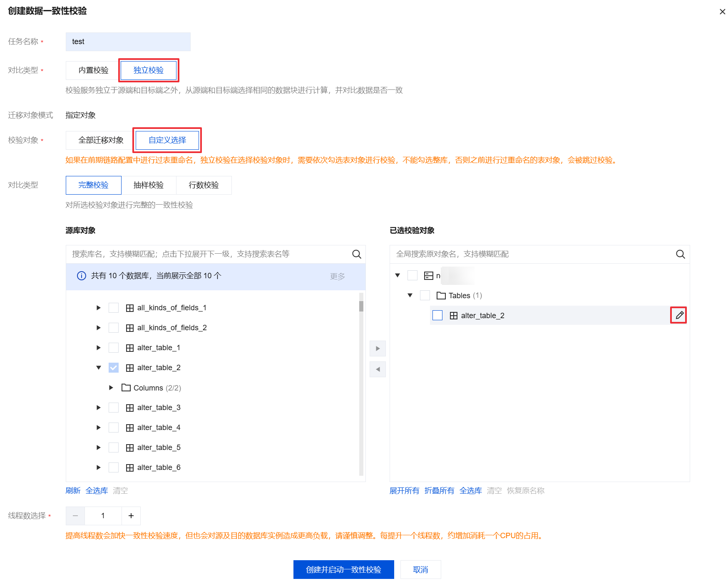Check the alter_table_6 checkbox

click(114, 467)
